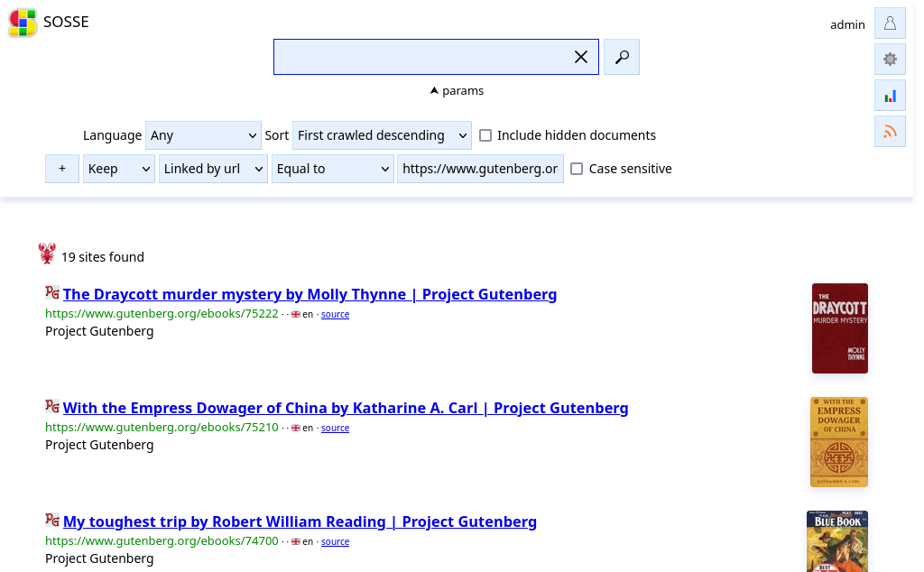Click the SOSSE logo icon

(x=23, y=23)
